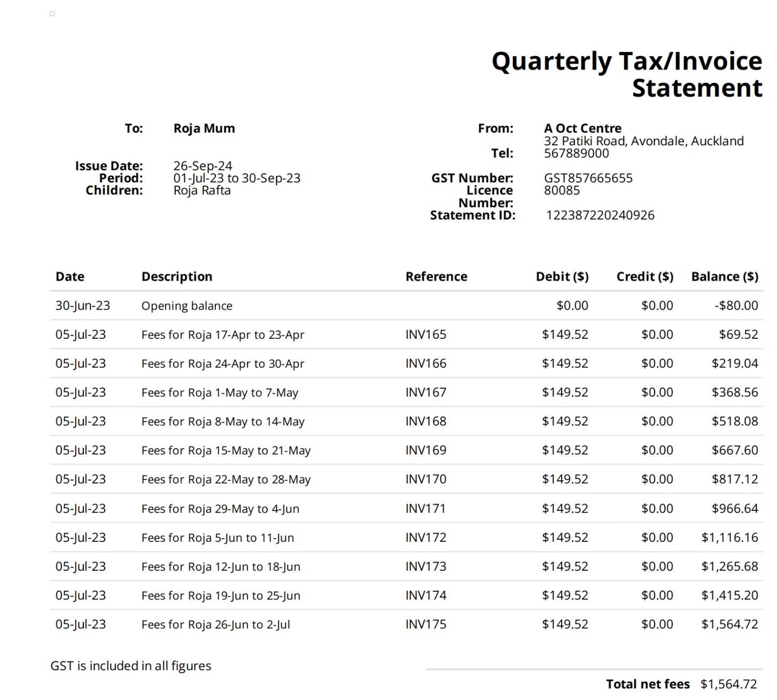Click balance $368.56
This screenshot has height=700, width=777.
click(735, 392)
